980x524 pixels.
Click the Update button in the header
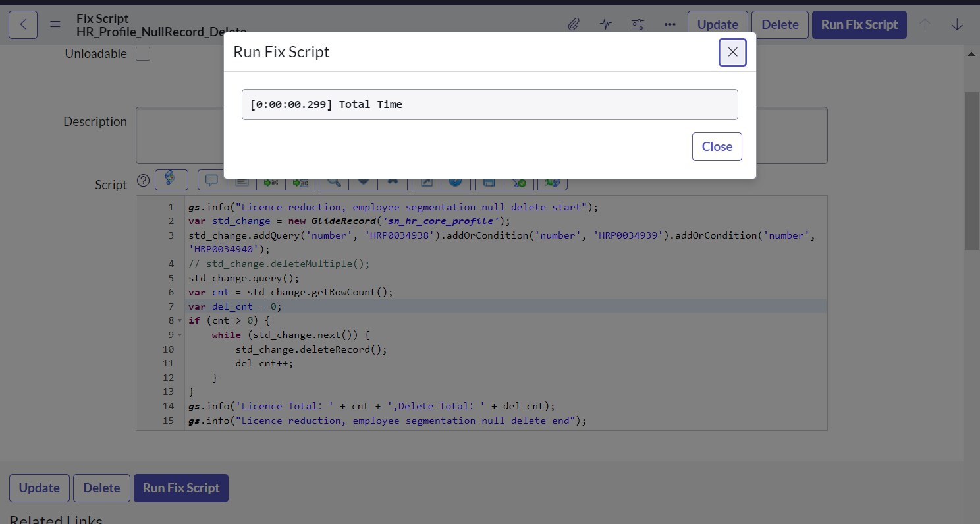(717, 24)
